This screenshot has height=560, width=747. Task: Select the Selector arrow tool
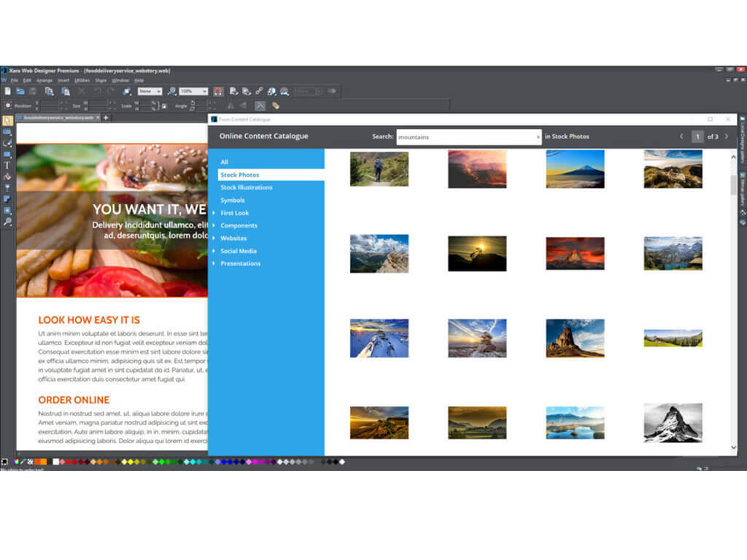pos(7,120)
